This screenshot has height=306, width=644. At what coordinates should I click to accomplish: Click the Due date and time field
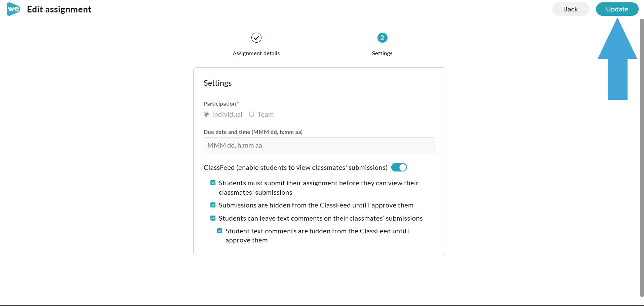tap(319, 145)
